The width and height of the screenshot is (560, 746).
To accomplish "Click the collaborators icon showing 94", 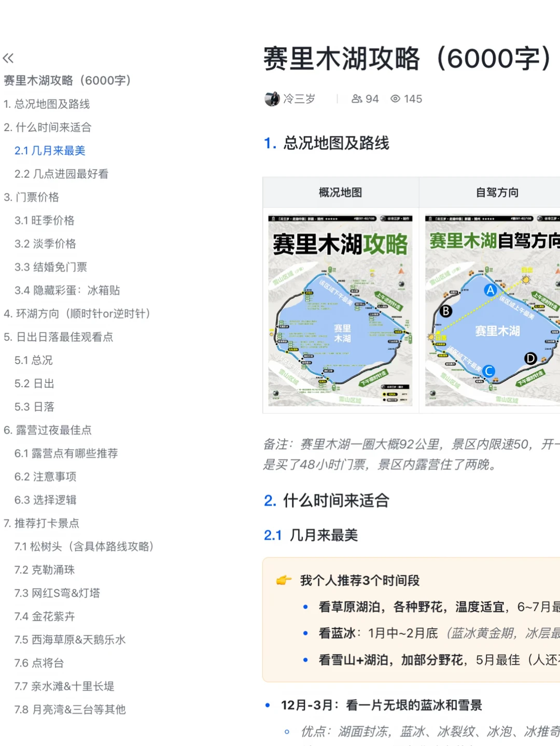I will tap(357, 99).
